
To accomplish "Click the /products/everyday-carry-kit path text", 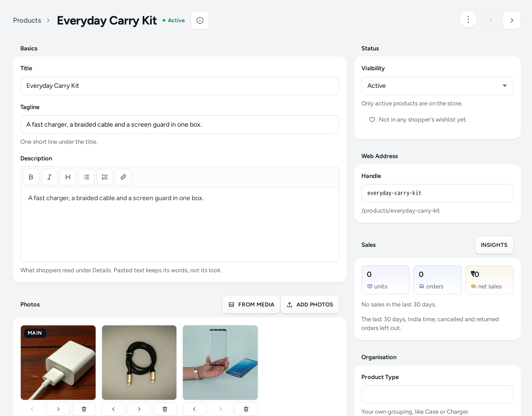I will pos(400,211).
